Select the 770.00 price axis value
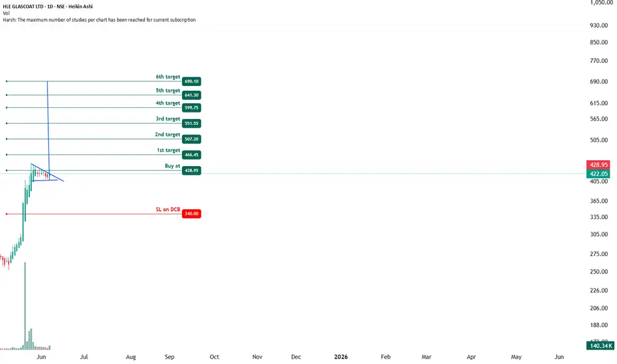617x364 pixels. [x=599, y=61]
